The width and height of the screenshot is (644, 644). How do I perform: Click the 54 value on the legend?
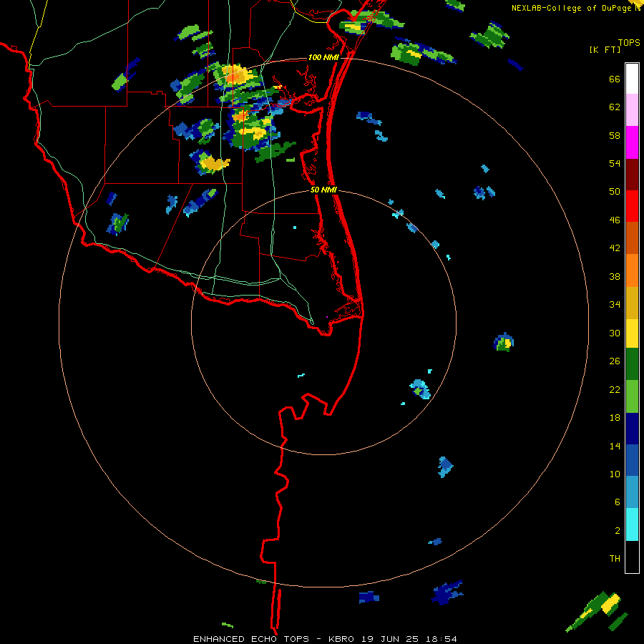[615, 163]
